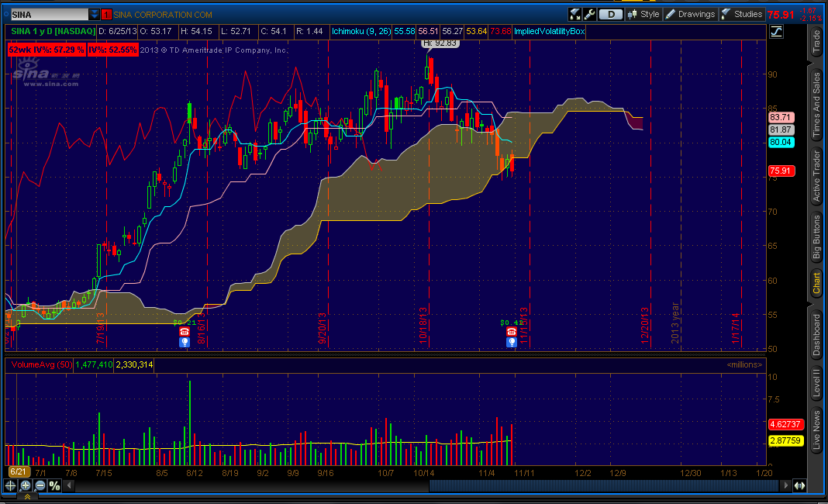Image resolution: width=828 pixels, height=504 pixels.
Task: Open the Style menu
Action: pos(643,14)
